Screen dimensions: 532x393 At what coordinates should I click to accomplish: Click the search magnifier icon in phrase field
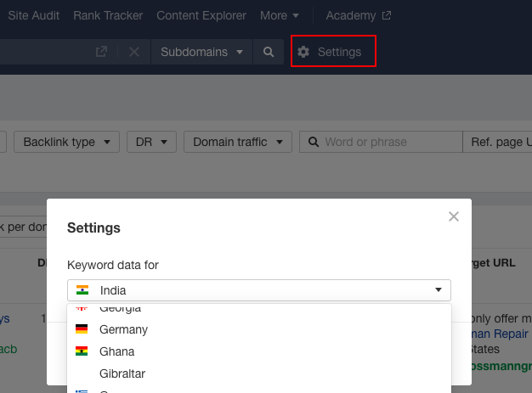pyautogui.click(x=314, y=142)
